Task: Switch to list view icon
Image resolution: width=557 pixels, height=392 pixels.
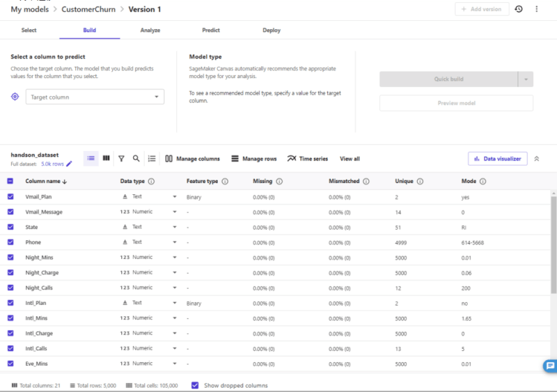Action: (x=91, y=159)
